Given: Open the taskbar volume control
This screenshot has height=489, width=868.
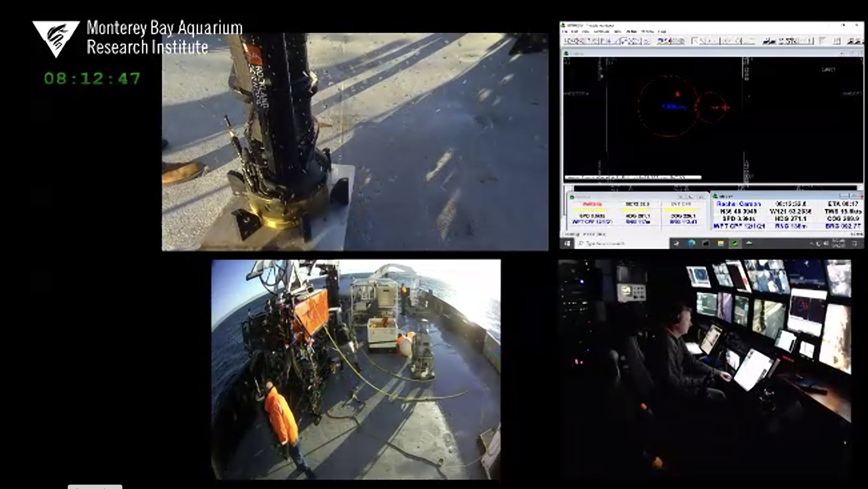Looking at the screenshot, I should [x=826, y=243].
